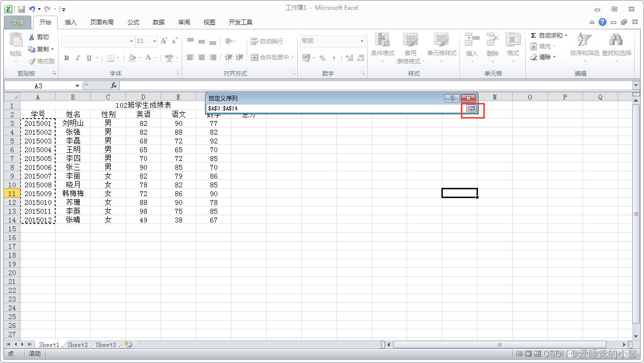
Task: Click the decrease indent icon
Action: [229, 58]
